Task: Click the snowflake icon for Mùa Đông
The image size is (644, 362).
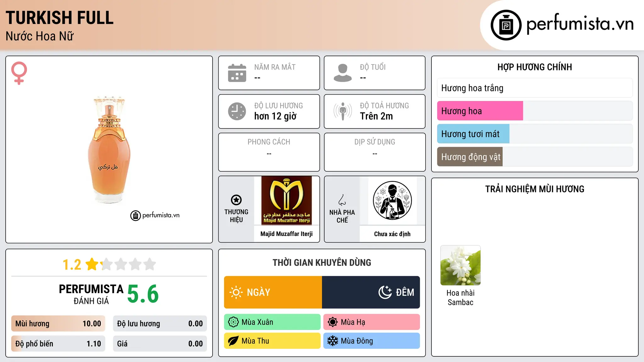Action: [333, 341]
